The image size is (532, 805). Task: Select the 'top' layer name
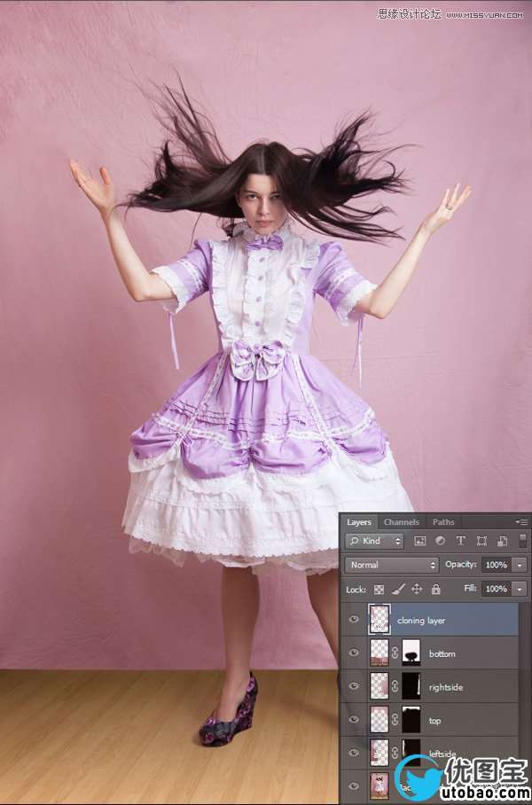pyautogui.click(x=435, y=721)
